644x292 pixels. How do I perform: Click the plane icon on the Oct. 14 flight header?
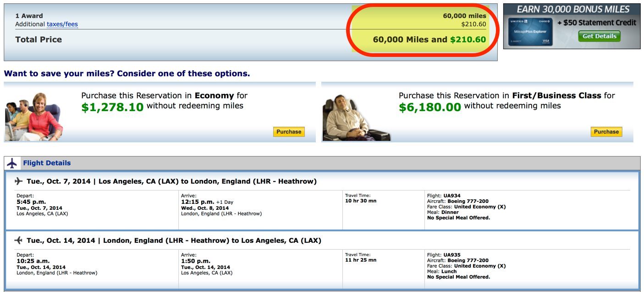(x=19, y=240)
